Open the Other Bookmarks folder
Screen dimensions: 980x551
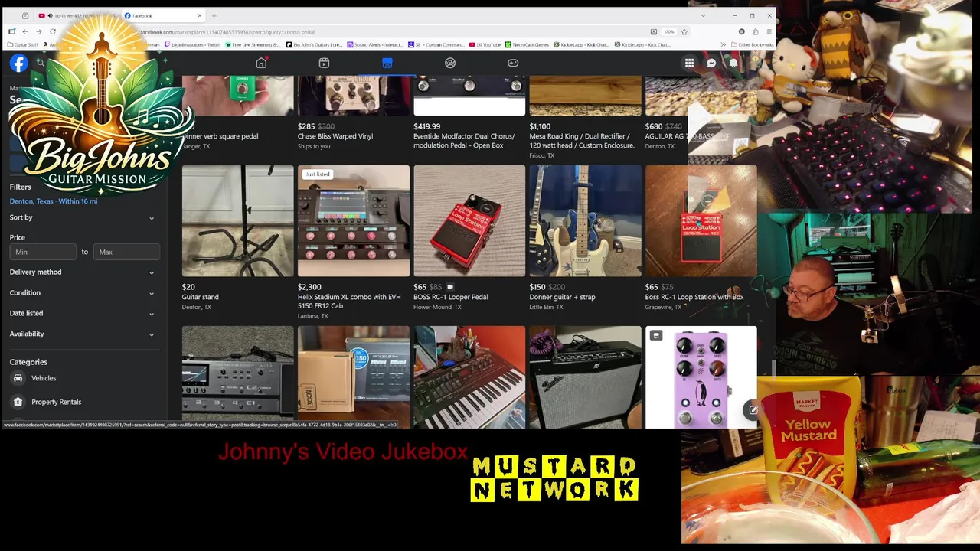pyautogui.click(x=752, y=44)
